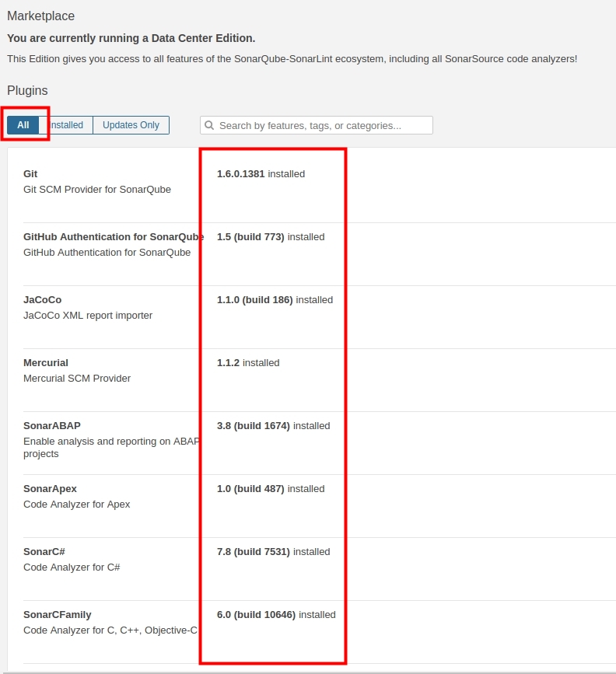Click Code Analyzer for Apex description
The image size is (616, 674).
pos(76,505)
